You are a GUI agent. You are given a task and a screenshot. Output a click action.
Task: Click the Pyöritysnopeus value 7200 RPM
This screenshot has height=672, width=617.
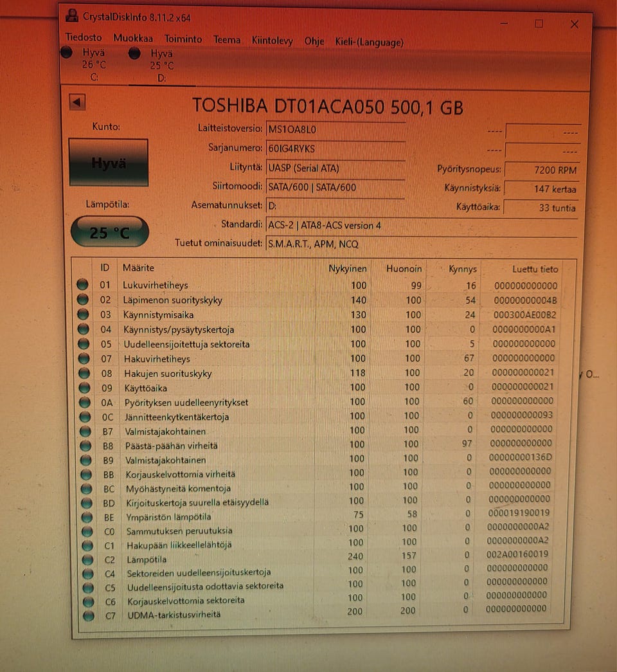[542, 170]
